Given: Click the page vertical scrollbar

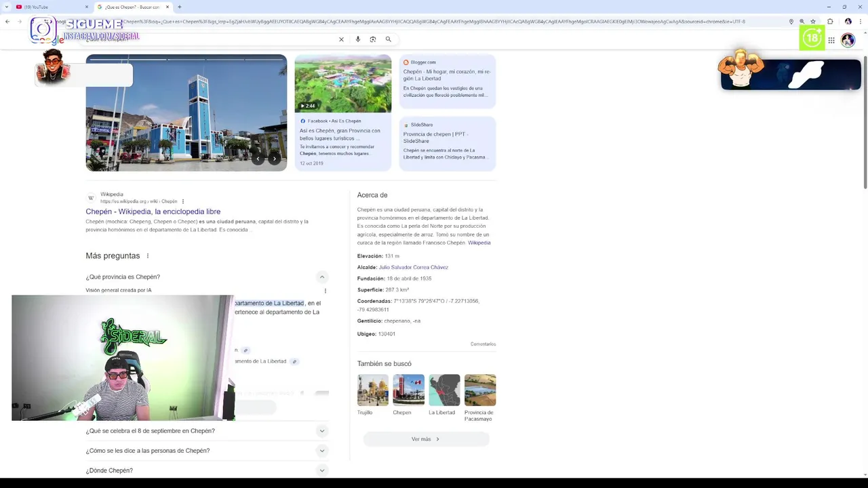Looking at the screenshot, I should click(x=865, y=122).
